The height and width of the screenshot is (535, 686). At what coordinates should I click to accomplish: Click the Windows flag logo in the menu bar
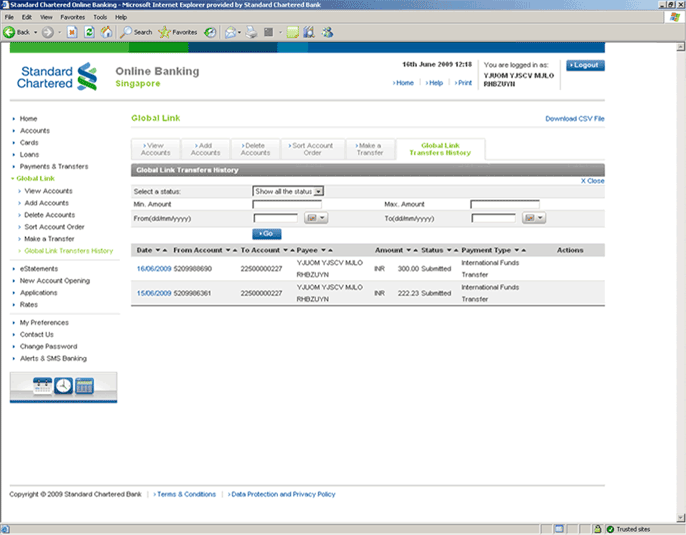pyautogui.click(x=675, y=17)
